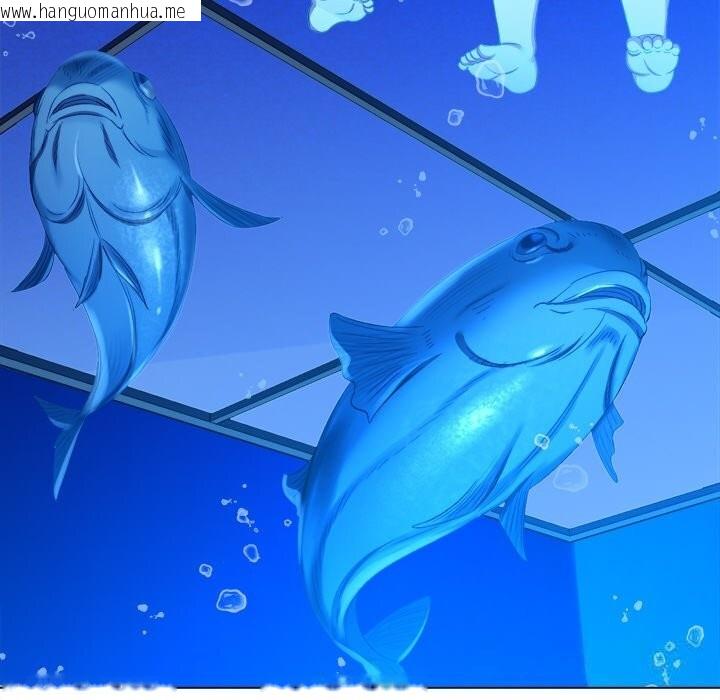720x700 pixels.
Task: Click the eye of the left fish
Action: 145,88
